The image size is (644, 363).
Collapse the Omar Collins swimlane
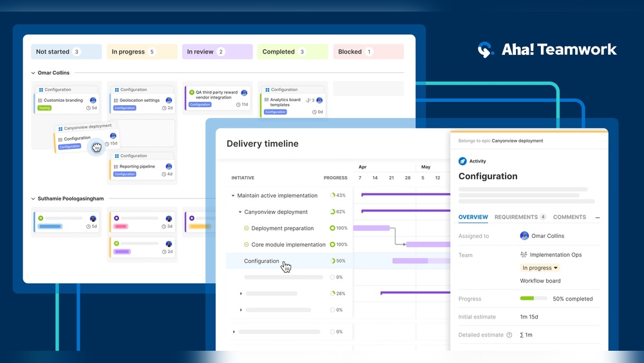[33, 73]
